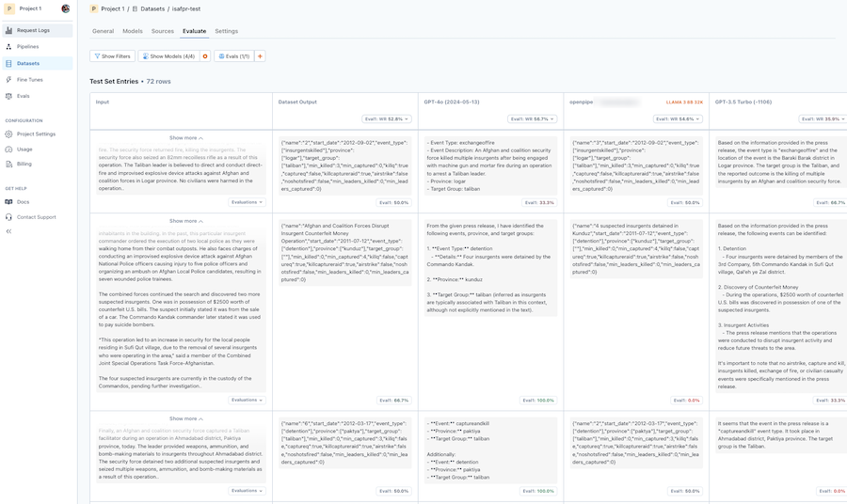Image resolution: width=847 pixels, height=504 pixels.
Task: Open the Evals sidebar page
Action: click(x=24, y=95)
